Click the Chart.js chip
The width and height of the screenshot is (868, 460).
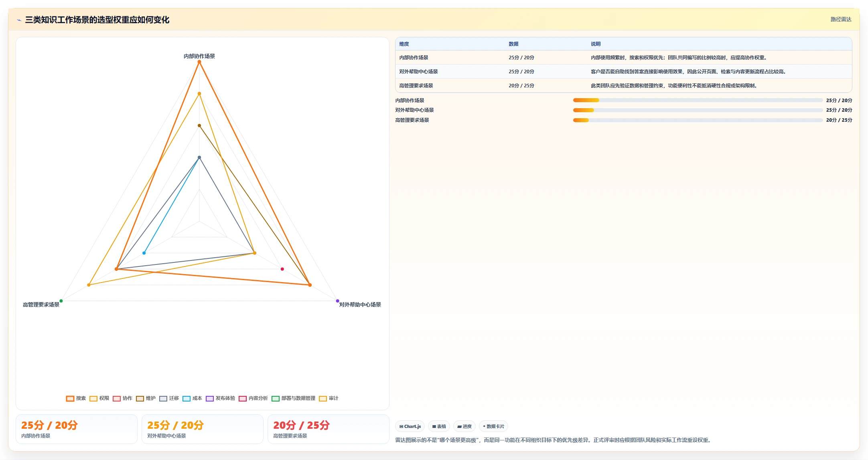410,426
